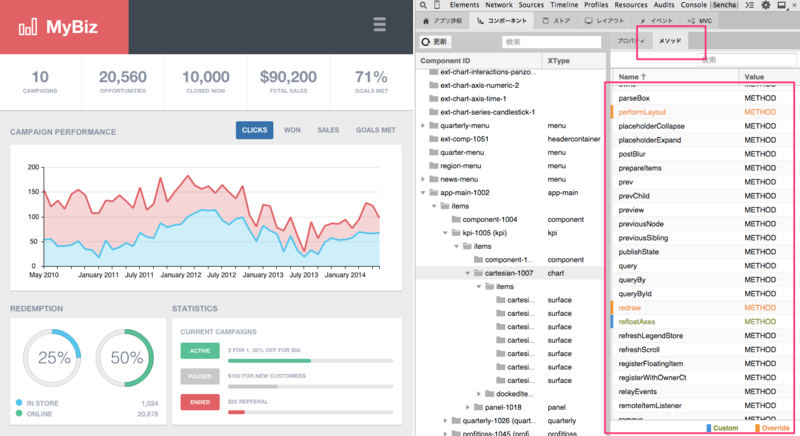Open the Network DevTools panel
This screenshot has width=800, height=436.
click(x=499, y=5)
